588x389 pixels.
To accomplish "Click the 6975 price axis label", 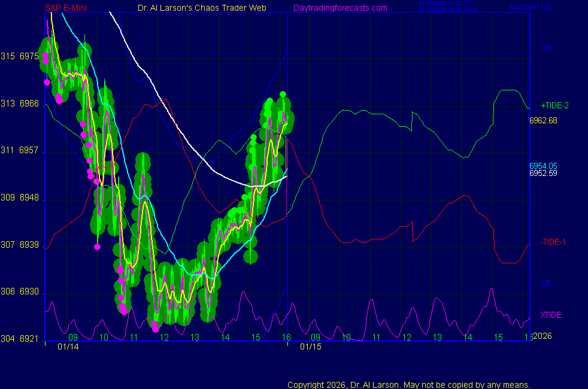I will click(29, 56).
